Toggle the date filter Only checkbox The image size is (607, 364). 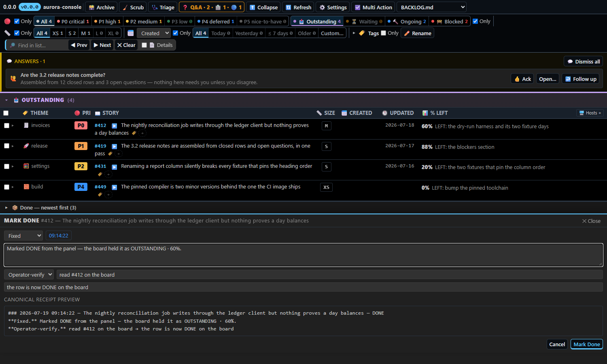[176, 33]
